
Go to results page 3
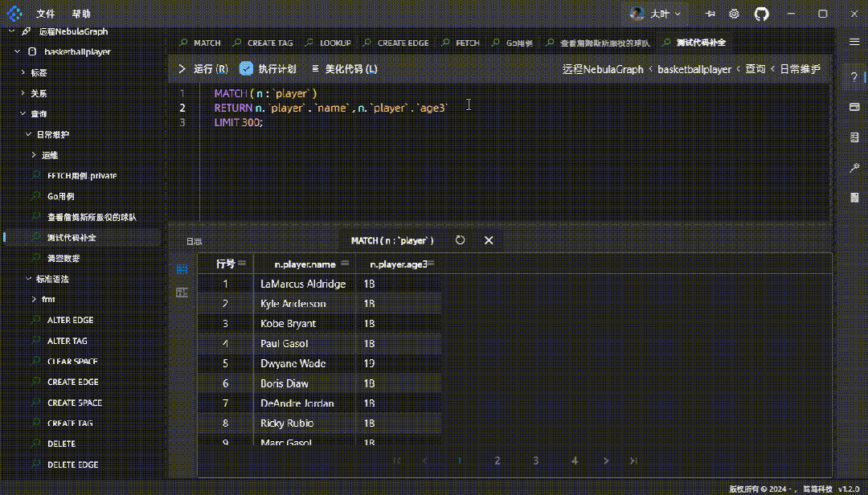click(536, 460)
